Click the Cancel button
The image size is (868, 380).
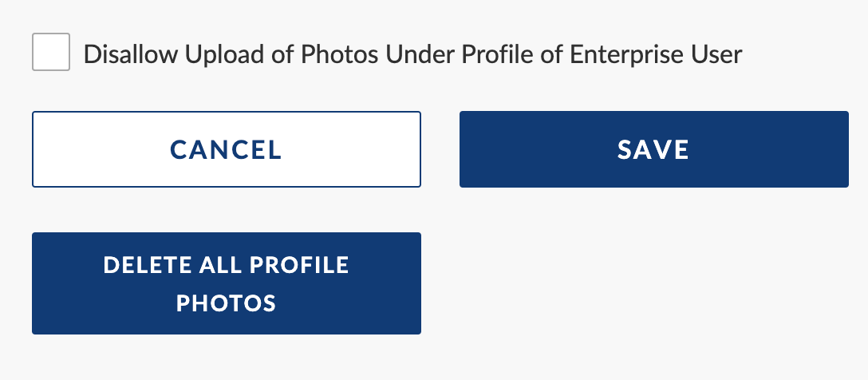227,149
